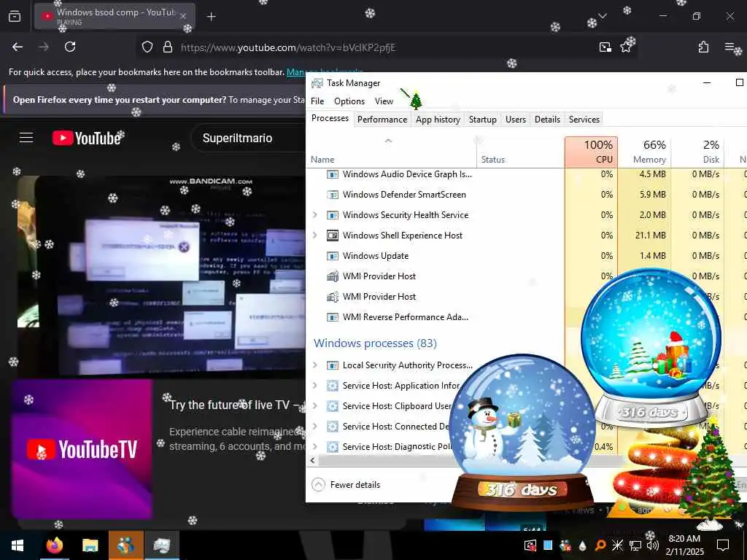Open Task Manager taskbar icon

click(x=161, y=545)
